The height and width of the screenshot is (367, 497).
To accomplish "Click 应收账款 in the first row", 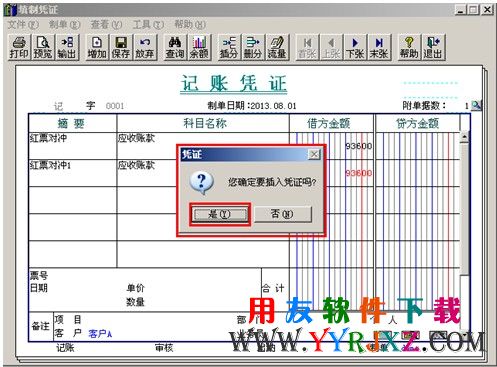I will click(136, 138).
